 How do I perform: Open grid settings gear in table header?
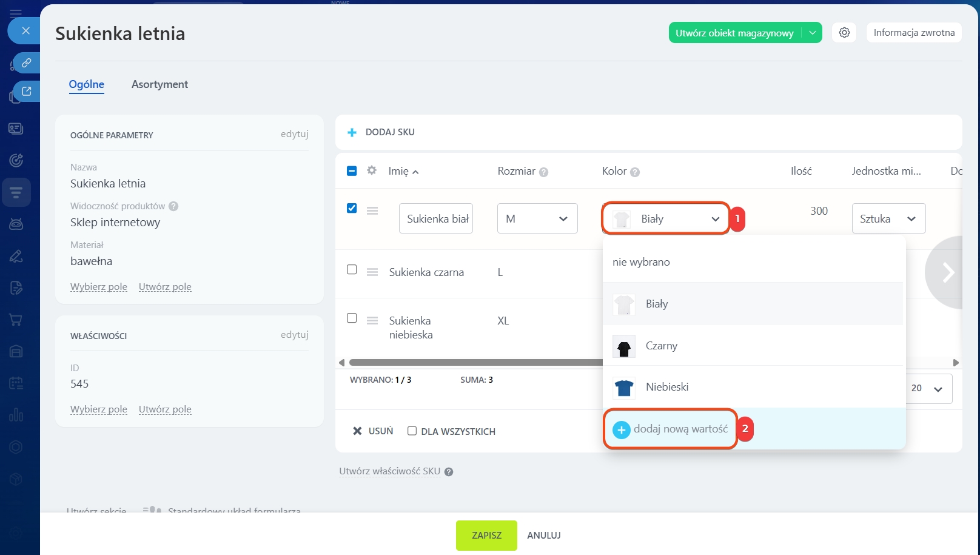pos(372,170)
